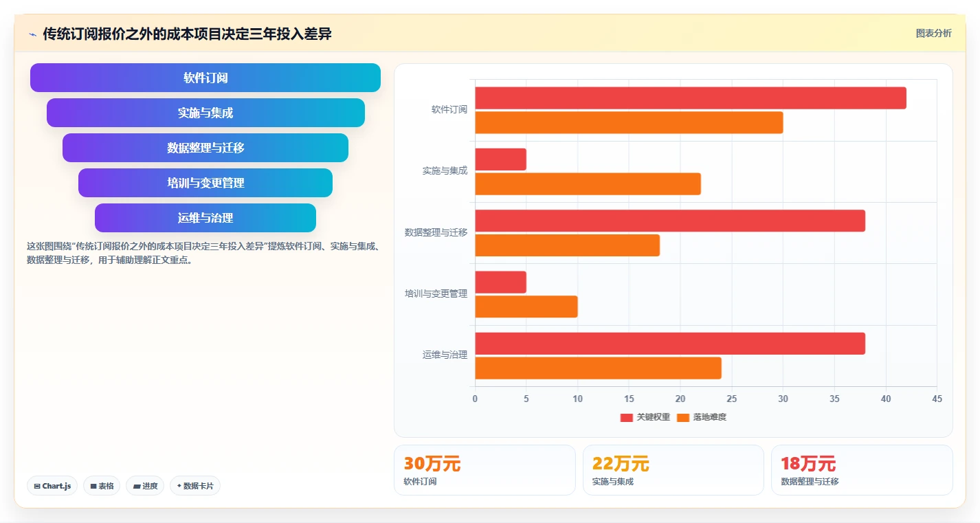
Task: Click the 运维与治理 y-axis label in chart
Action: click(x=445, y=355)
